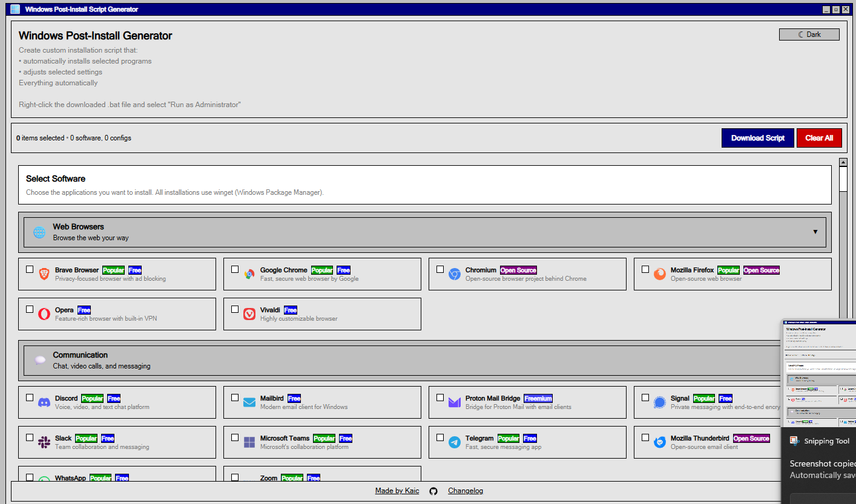The width and height of the screenshot is (856, 504).
Task: Click the Brave Browser lion icon
Action: (x=44, y=273)
